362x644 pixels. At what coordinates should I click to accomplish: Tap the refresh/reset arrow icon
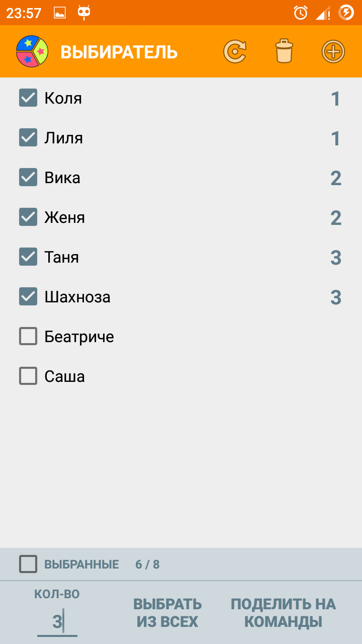(235, 52)
